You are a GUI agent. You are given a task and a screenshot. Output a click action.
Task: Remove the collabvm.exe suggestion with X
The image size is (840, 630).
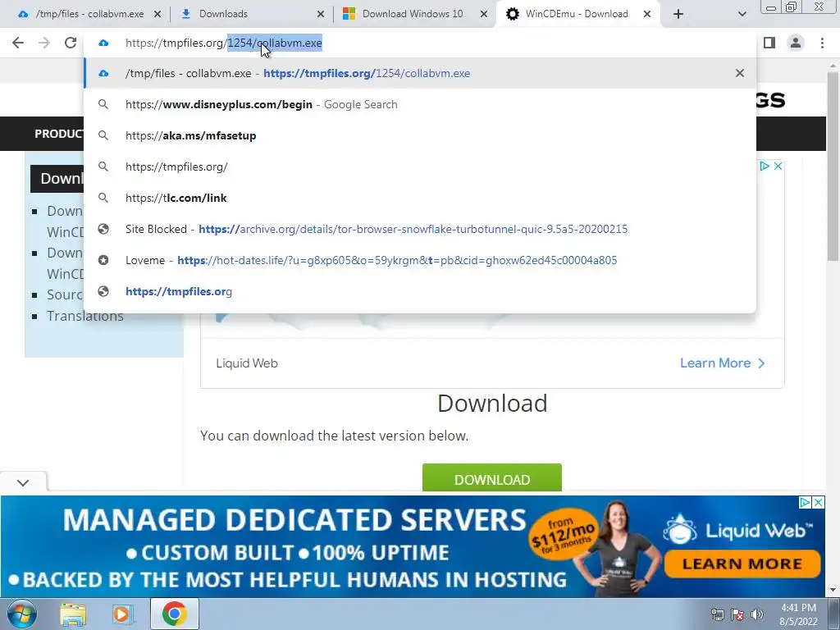(740, 73)
